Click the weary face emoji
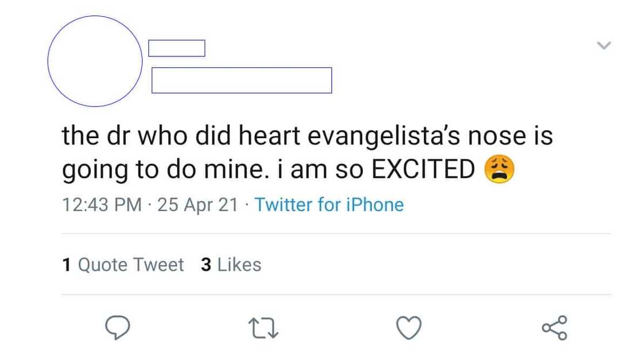Image resolution: width=644 pixels, height=359 pixels. point(499,169)
